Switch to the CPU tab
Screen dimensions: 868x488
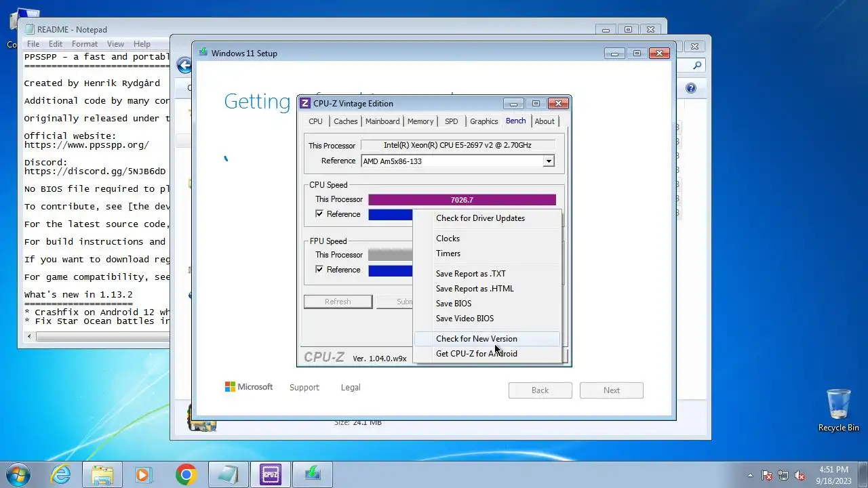[x=315, y=121]
